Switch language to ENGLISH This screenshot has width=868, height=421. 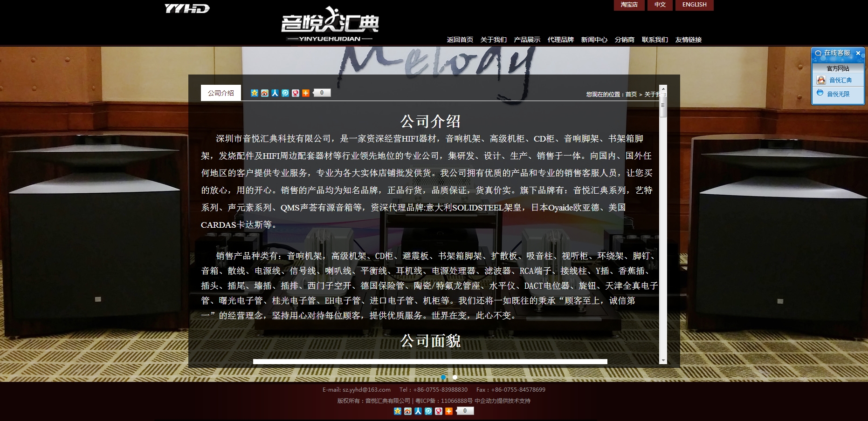coord(694,5)
